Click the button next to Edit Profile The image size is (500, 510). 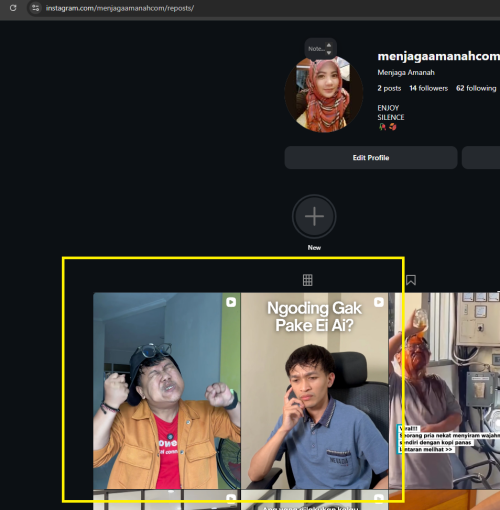[481, 158]
